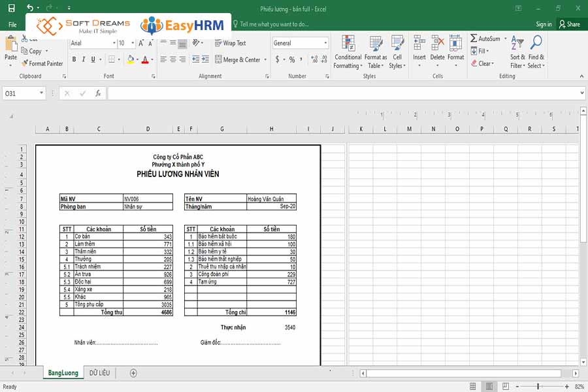Click the zoom slider handle
The image size is (588, 392).
(538, 386)
